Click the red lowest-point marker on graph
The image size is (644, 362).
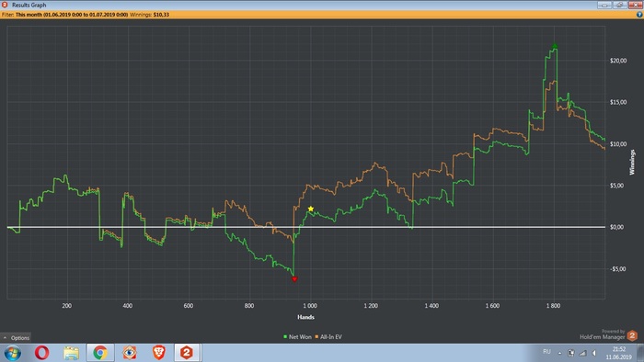click(294, 279)
